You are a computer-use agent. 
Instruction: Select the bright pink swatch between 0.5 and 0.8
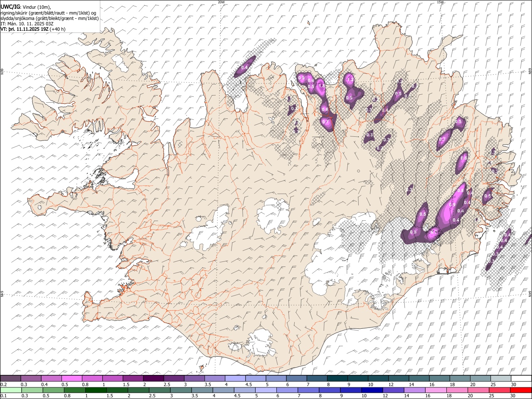coord(72,379)
